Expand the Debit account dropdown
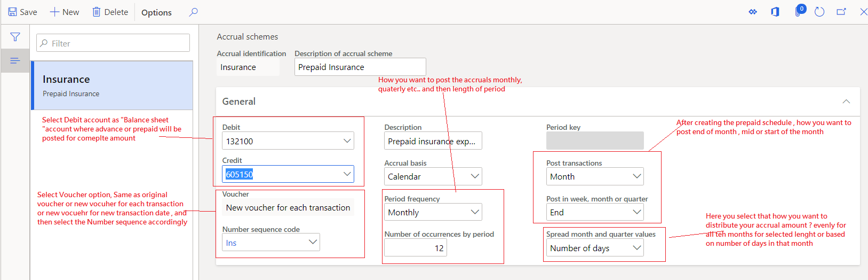This screenshot has width=868, height=280. (347, 141)
